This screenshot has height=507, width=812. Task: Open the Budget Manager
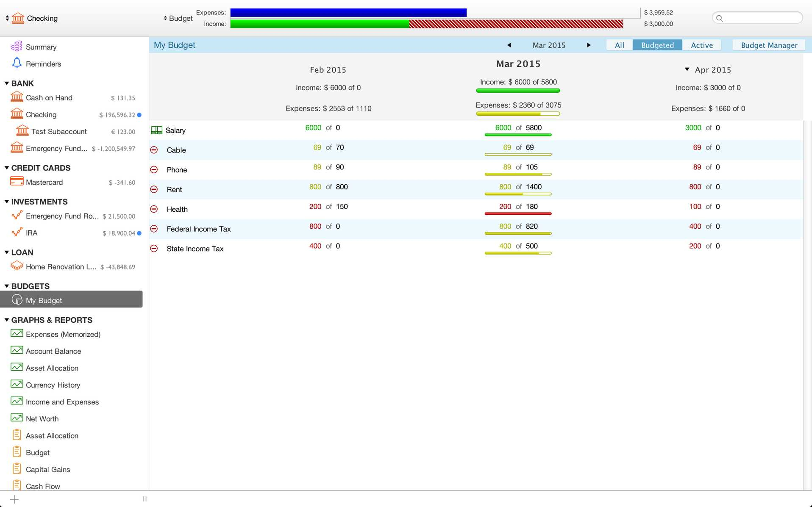click(x=769, y=45)
